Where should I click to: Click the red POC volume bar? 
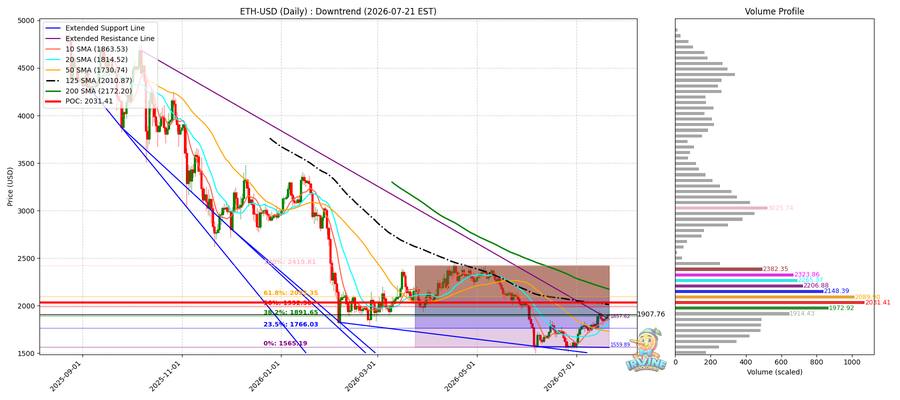(770, 302)
